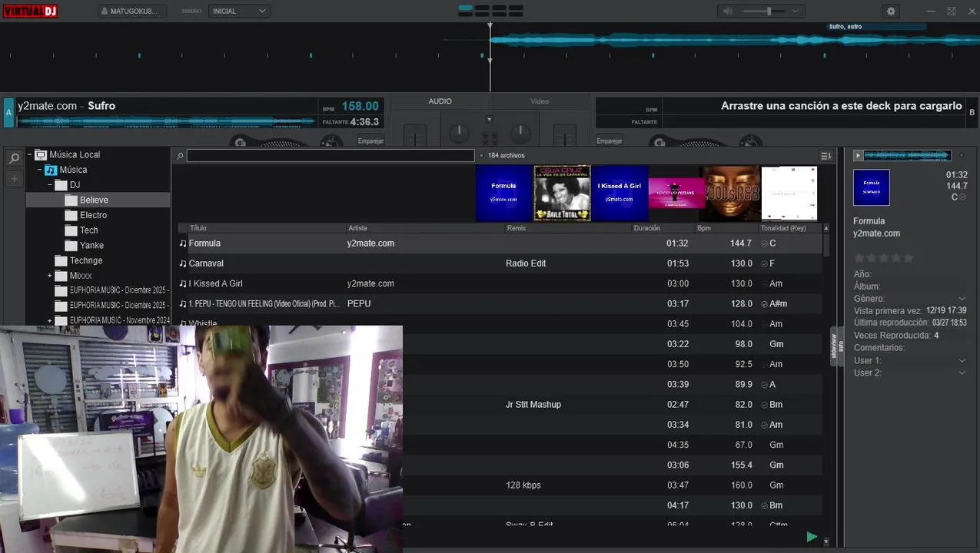Open the INICIAL layout dropdown
This screenshot has height=553, width=980.
coord(238,11)
